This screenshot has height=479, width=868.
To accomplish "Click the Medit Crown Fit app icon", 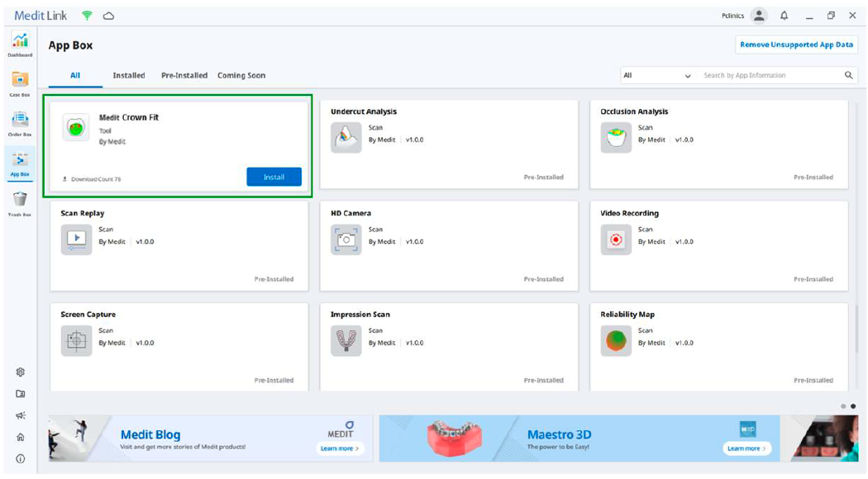I will pos(76,128).
